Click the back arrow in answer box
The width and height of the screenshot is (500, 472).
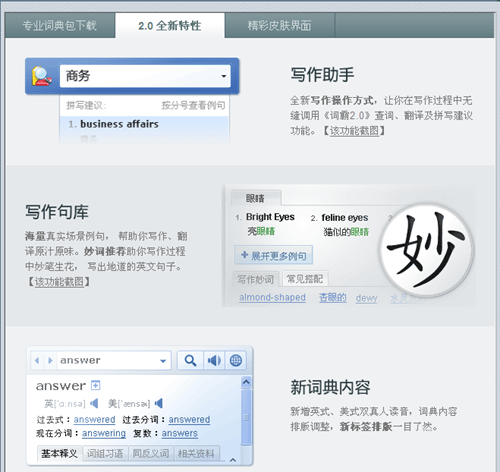pos(37,360)
